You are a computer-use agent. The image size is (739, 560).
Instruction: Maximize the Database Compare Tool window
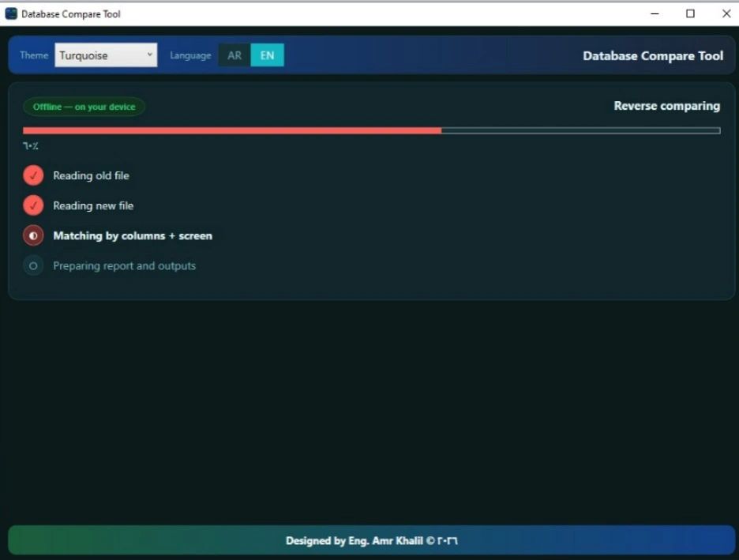tap(691, 13)
